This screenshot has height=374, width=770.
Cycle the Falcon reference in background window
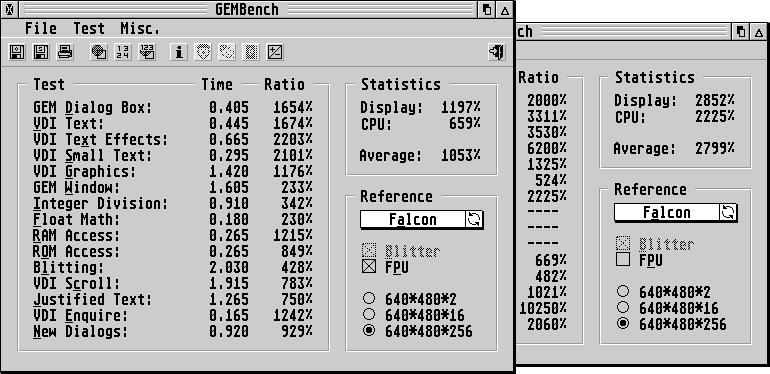(728, 212)
